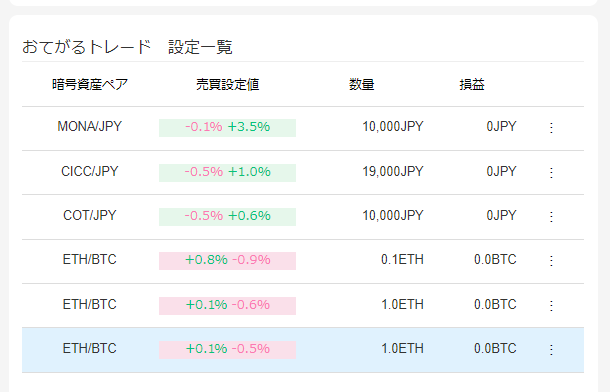Select the MONA/JPY pair name

[x=89, y=126]
